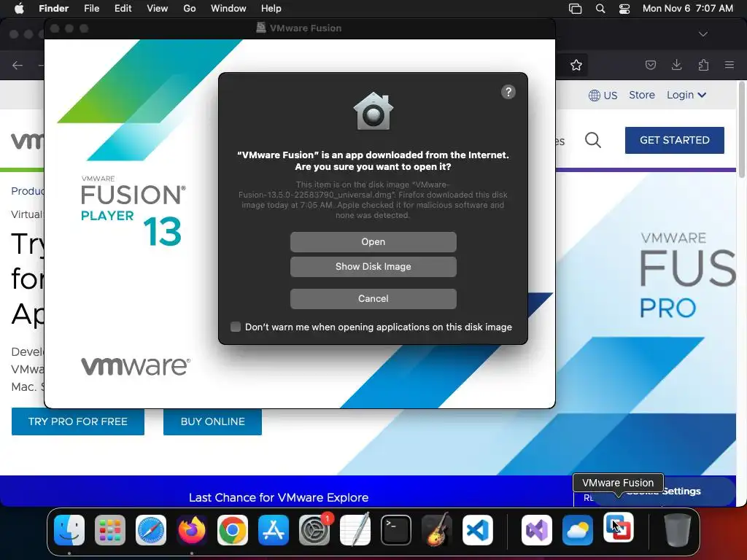This screenshot has width=747, height=560.
Task: Open Firefox extensions puzzle icon
Action: coord(703,65)
